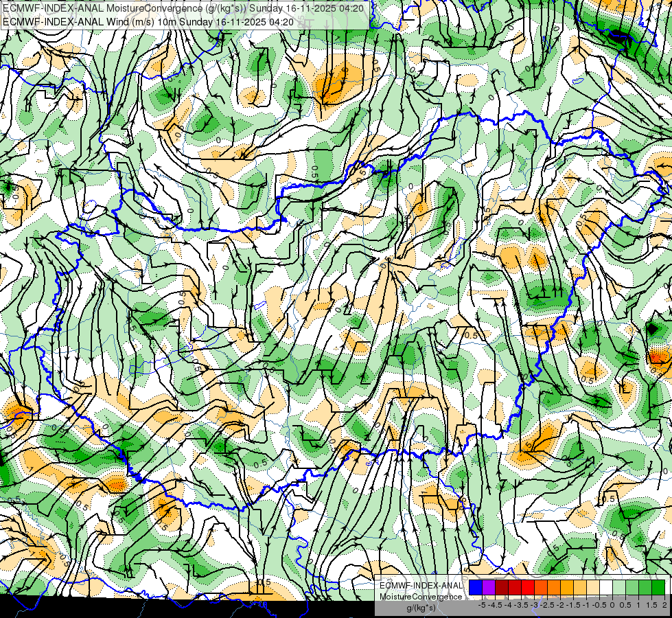Pick the crimson legend swatch (-4 to -3.5)
Screen dimensions: 672x618
tap(515, 587)
